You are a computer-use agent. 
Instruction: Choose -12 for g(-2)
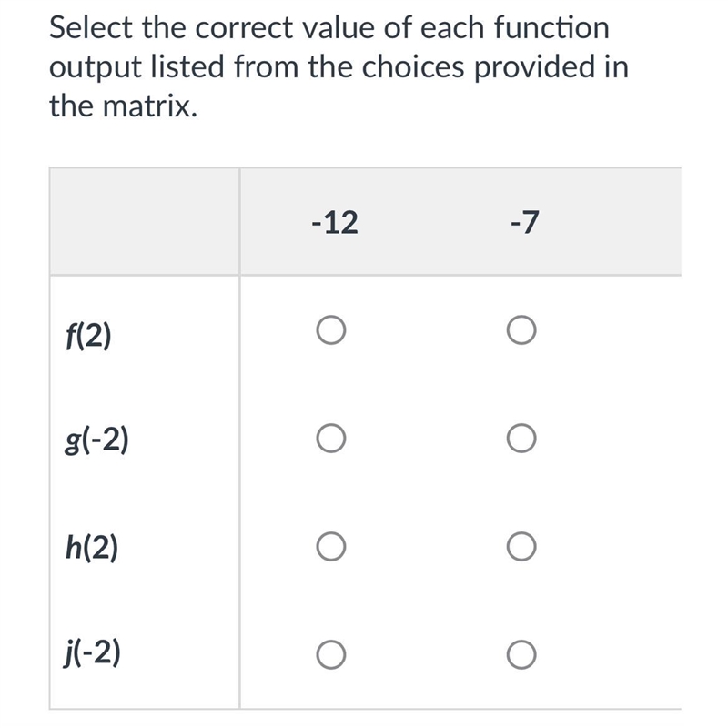(x=330, y=439)
